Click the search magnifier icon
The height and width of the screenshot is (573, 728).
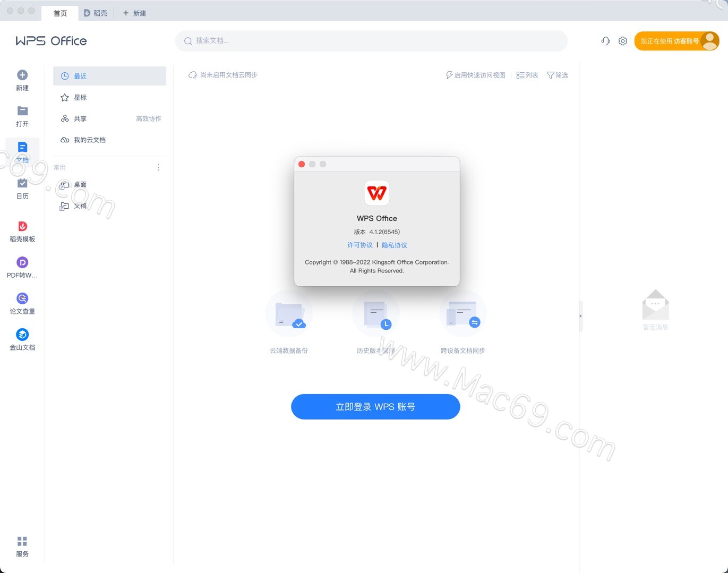pos(188,41)
